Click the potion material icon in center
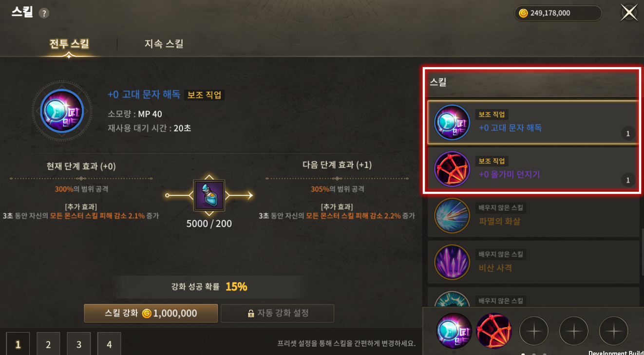 click(x=209, y=195)
